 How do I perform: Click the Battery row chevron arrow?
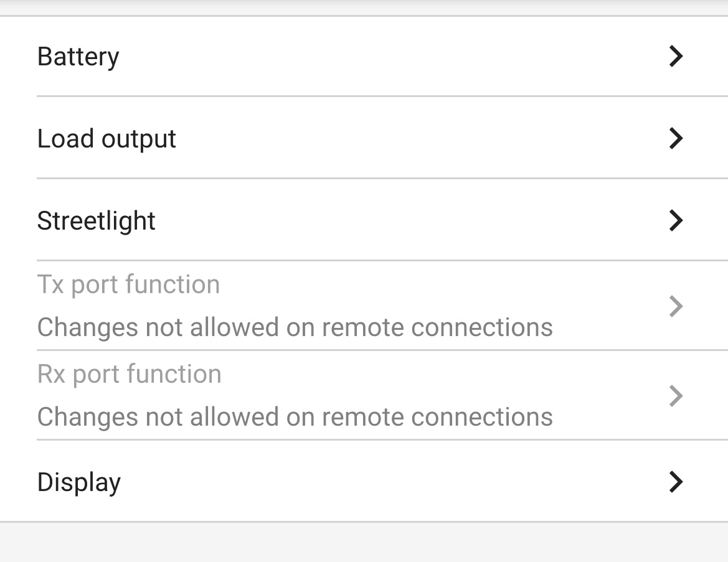[676, 56]
